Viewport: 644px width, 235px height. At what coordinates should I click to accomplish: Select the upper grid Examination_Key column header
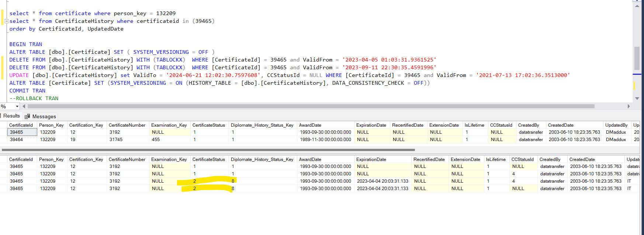pos(170,125)
